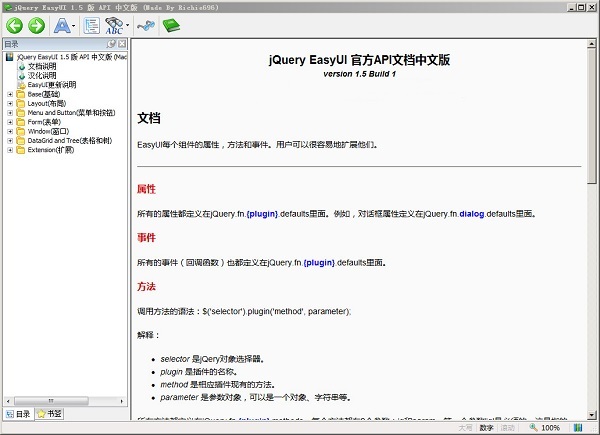Click the jQuery EasyUI 官方API文档中文版 title
Viewport: 600px width, 435px height.
click(359, 60)
